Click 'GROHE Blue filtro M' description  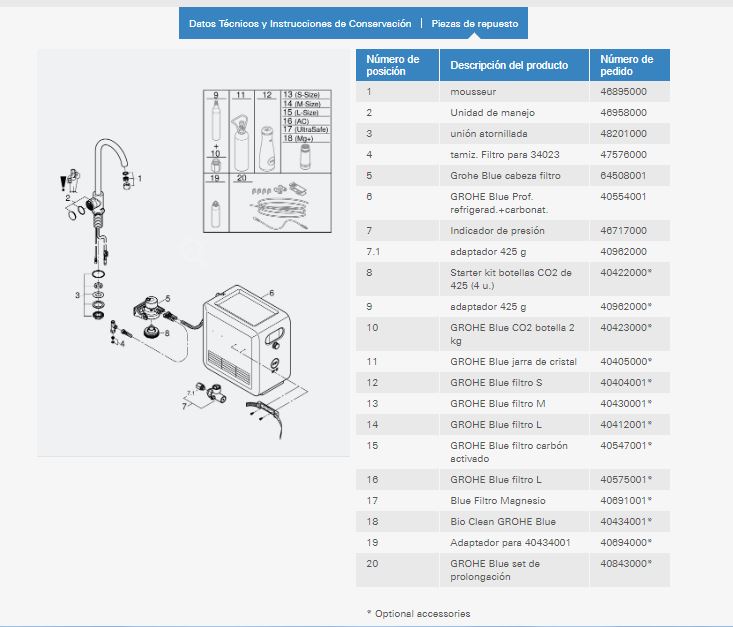(x=497, y=404)
